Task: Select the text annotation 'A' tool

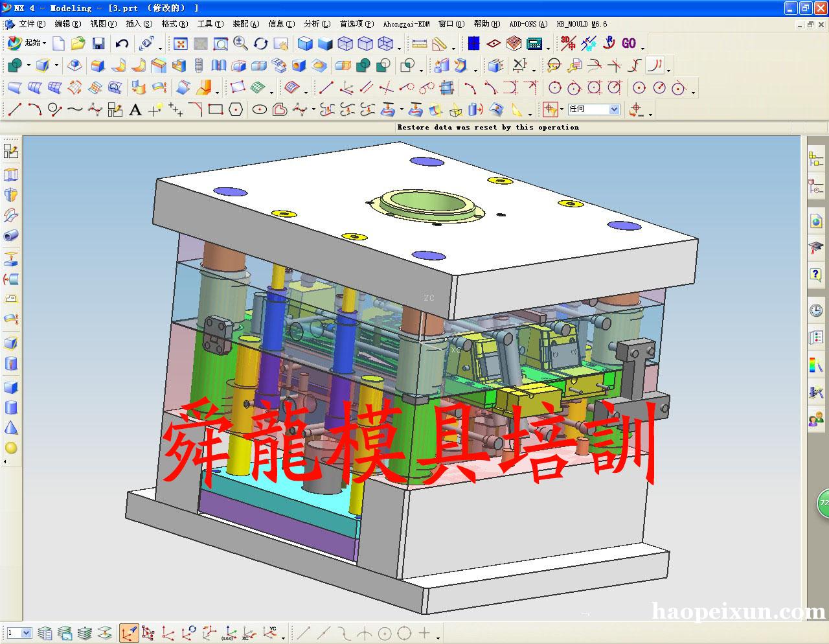Action: click(135, 110)
